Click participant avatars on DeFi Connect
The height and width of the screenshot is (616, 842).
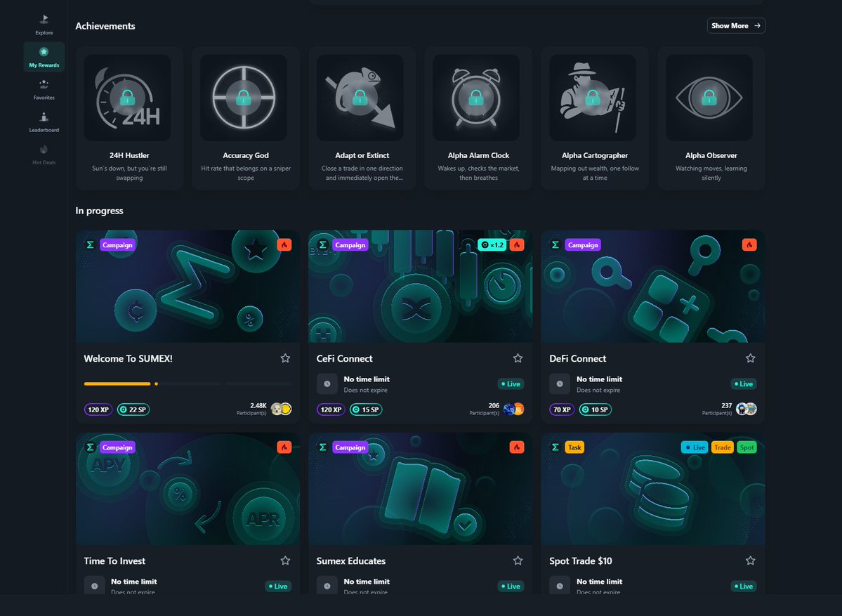746,409
